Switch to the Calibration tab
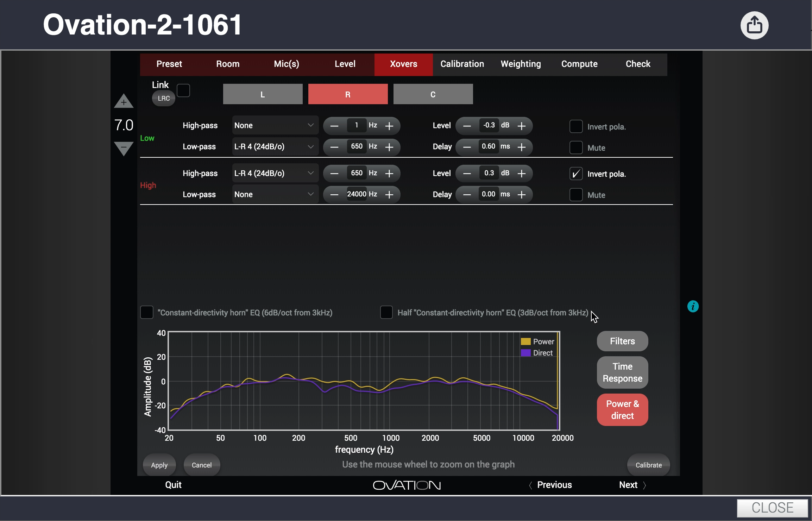The width and height of the screenshot is (812, 521). tap(462, 64)
